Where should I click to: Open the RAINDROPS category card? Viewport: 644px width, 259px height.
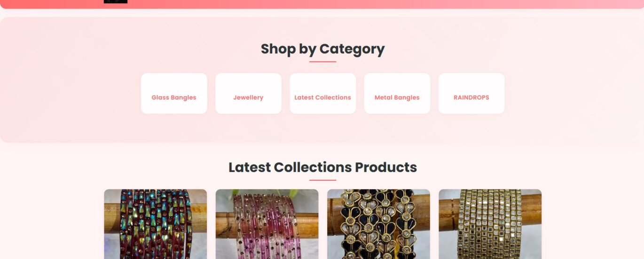pos(471,93)
